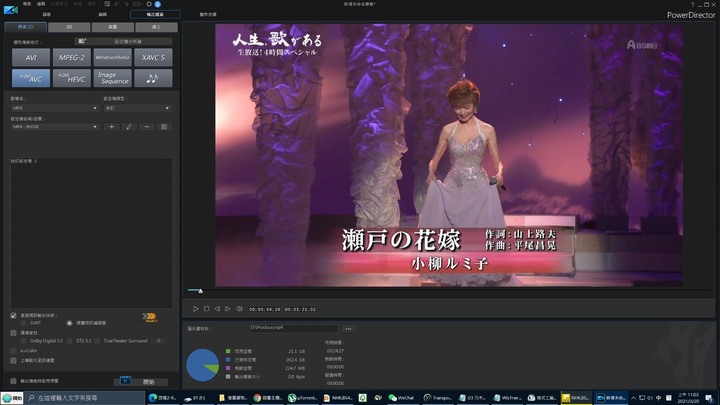Click the pencil edit profile icon
720x405 pixels.
click(x=129, y=127)
